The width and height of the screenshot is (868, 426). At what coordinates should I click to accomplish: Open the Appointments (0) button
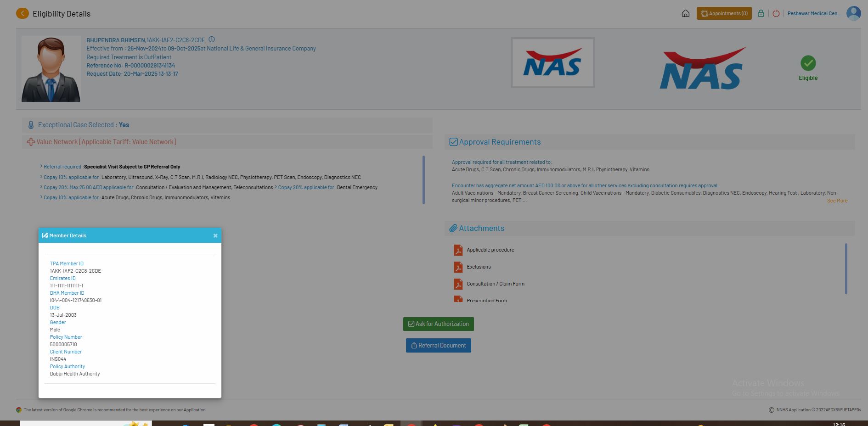tap(724, 13)
